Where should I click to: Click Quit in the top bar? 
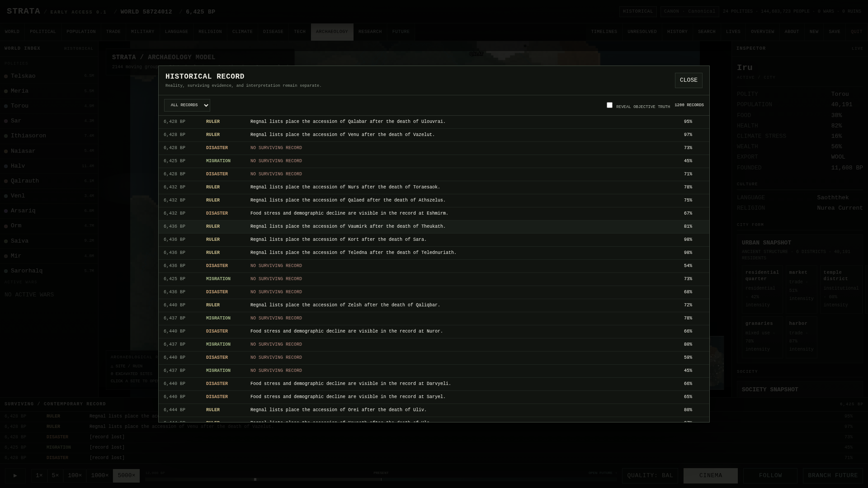click(857, 32)
